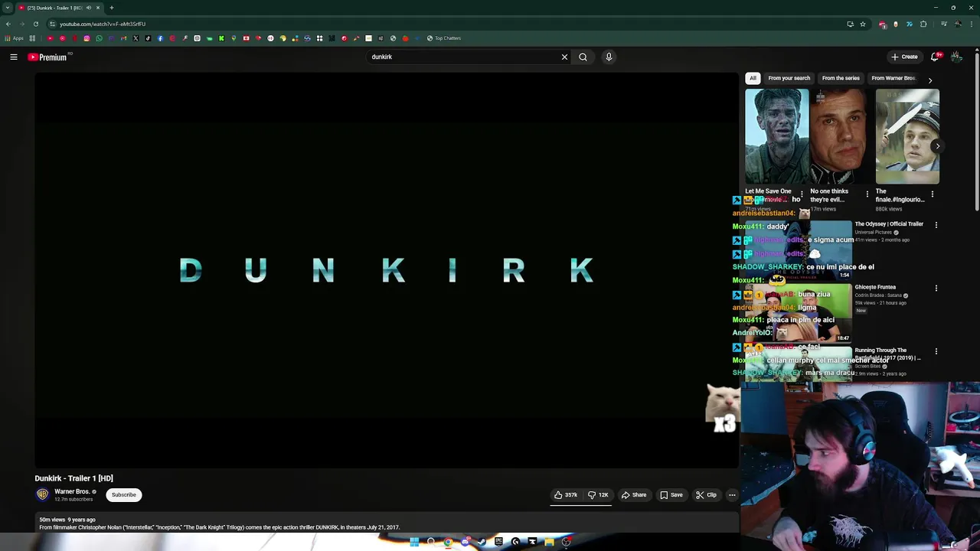The width and height of the screenshot is (980, 551).
Task: Select the From Warner Bros. chip
Action: pyautogui.click(x=893, y=78)
